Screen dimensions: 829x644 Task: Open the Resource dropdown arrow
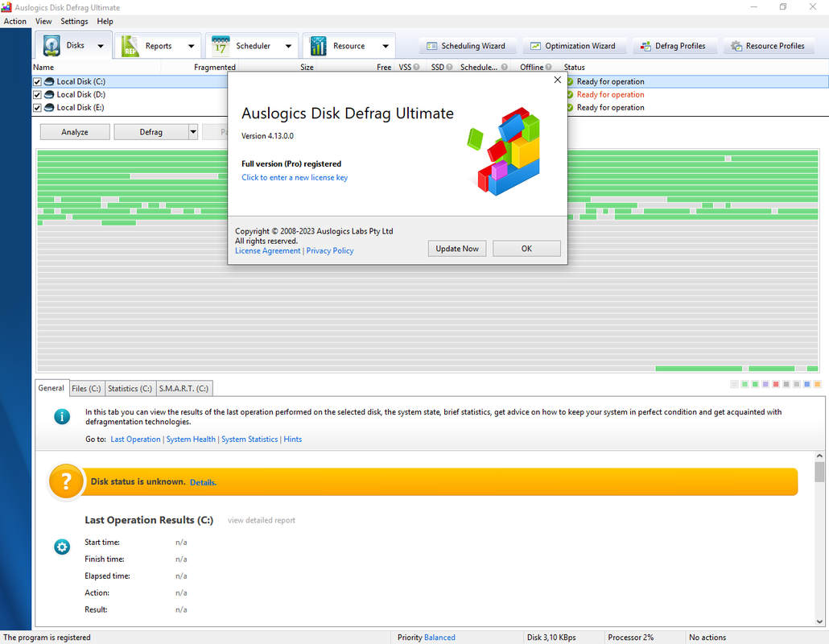pyautogui.click(x=386, y=46)
